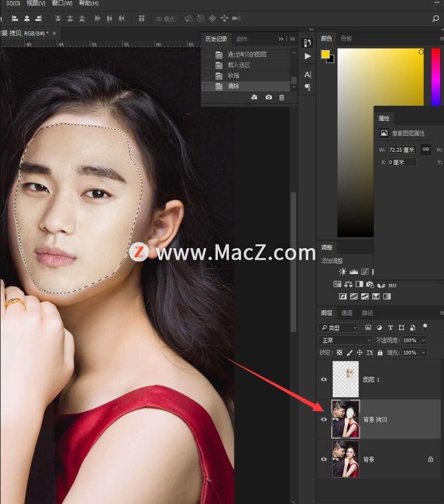The width and height of the screenshot is (444, 504).
Task: Toggle Lock position icon
Action: [360, 352]
